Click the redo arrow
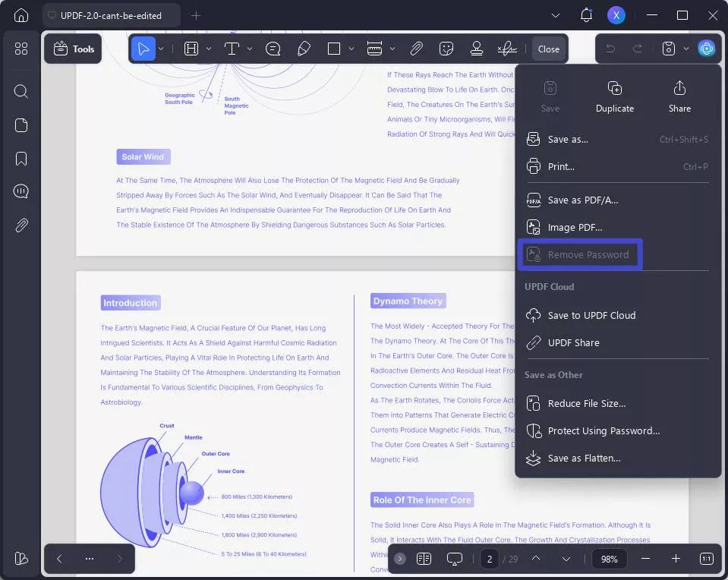Viewport: 728px width, 580px height. point(638,49)
